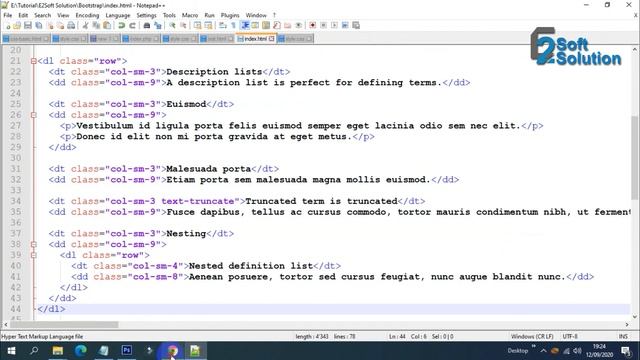
Task: Click Run Macro Multiple Times icon
Action: (x=345, y=25)
